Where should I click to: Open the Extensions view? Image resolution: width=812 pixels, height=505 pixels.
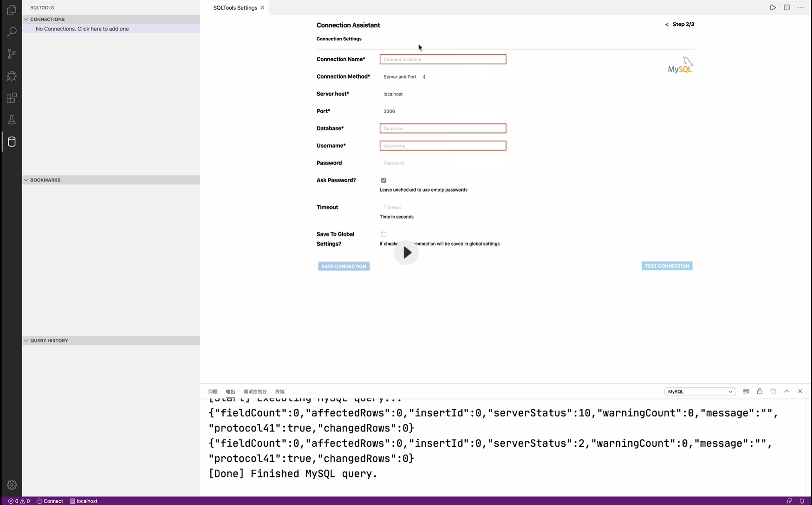pos(12,98)
